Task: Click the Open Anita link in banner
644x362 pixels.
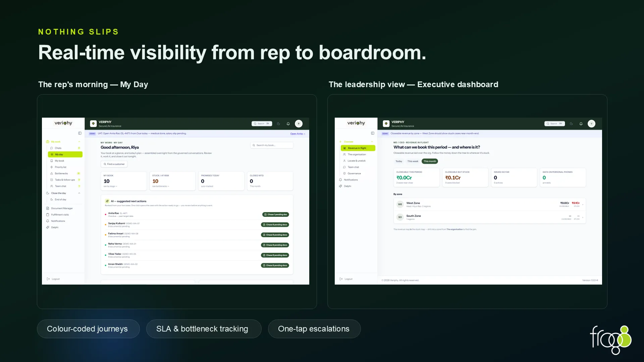Action: click(298, 134)
